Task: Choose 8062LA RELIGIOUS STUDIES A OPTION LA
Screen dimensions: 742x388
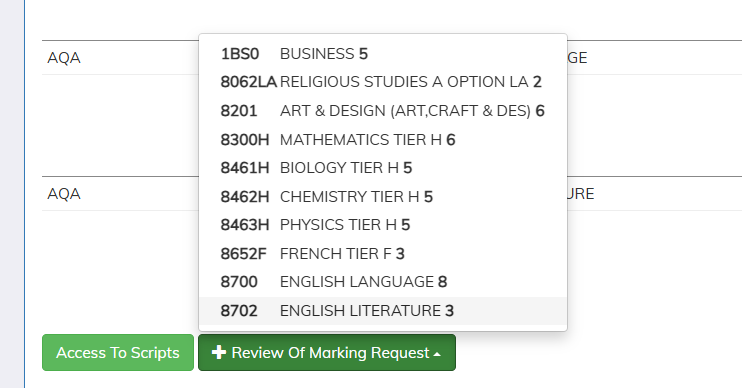Action: pos(383,82)
